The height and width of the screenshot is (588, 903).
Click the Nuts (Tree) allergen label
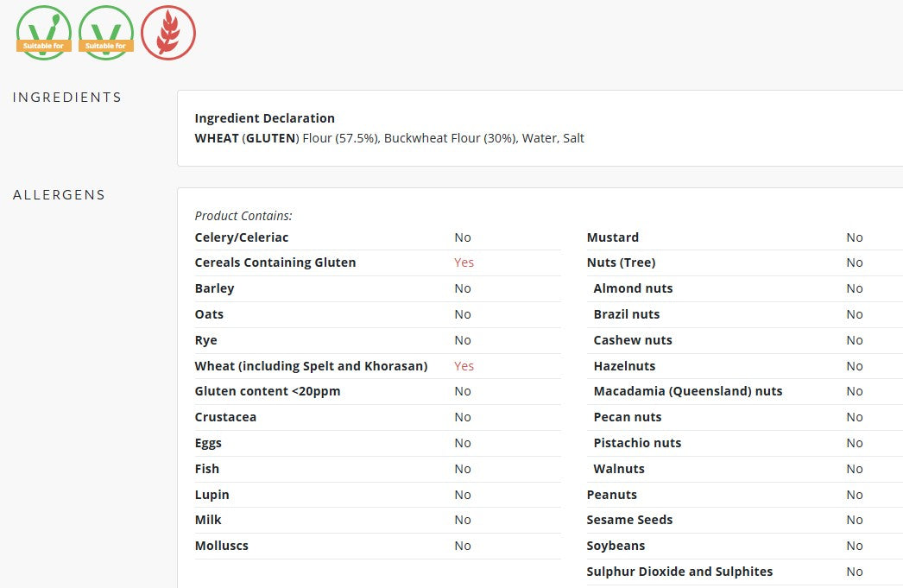tap(621, 262)
